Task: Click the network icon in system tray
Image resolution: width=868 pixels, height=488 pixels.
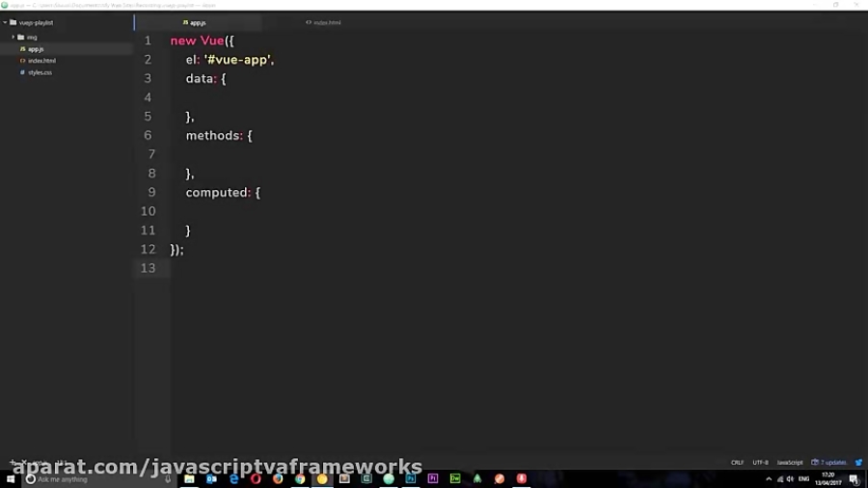Action: [780, 479]
